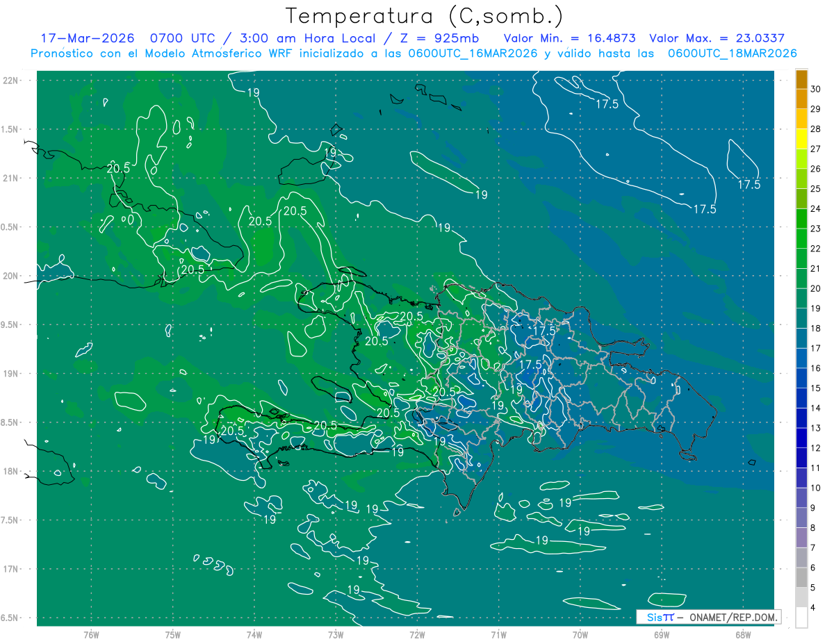Image resolution: width=834 pixels, height=644 pixels.
Task: Click the '18N' latitude axis label
Action: (x=12, y=471)
